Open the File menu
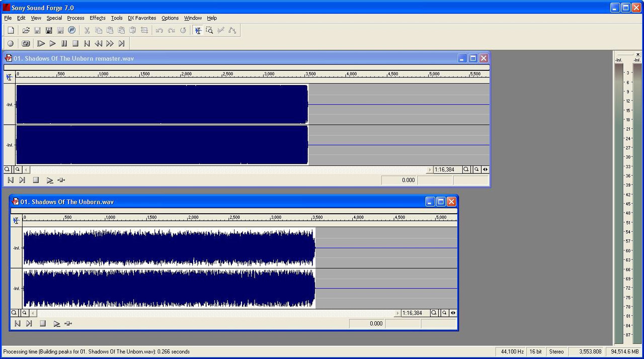 coord(8,18)
